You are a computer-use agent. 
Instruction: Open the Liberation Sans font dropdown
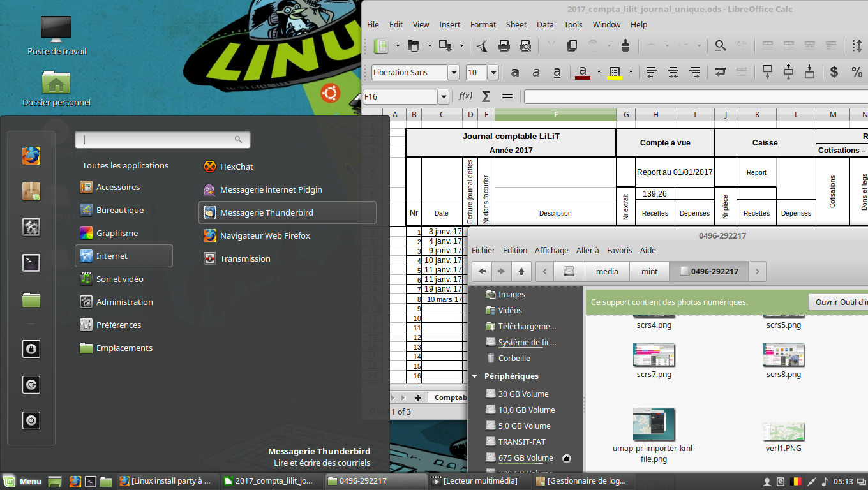coord(453,72)
